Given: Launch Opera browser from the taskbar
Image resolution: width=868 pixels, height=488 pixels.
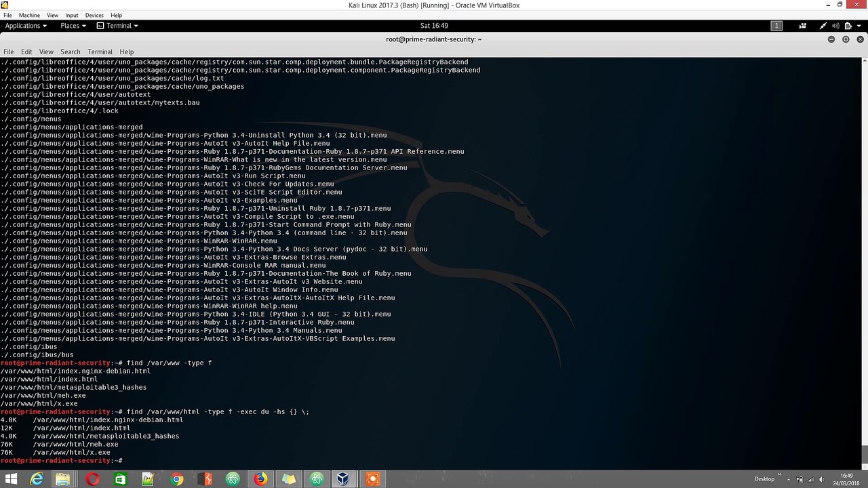Looking at the screenshot, I should 93,479.
